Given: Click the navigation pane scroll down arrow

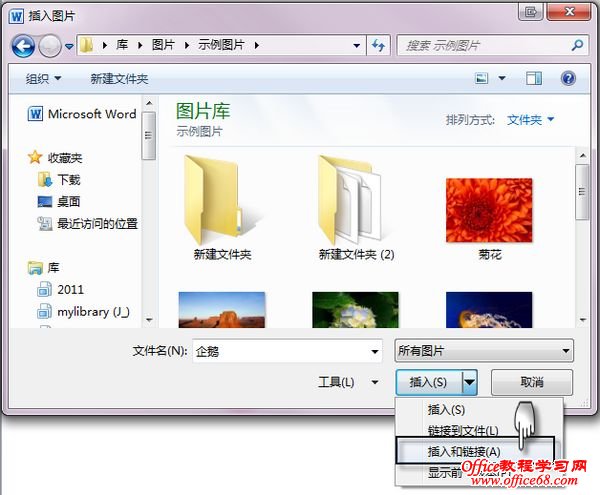Looking at the screenshot, I should tap(149, 319).
